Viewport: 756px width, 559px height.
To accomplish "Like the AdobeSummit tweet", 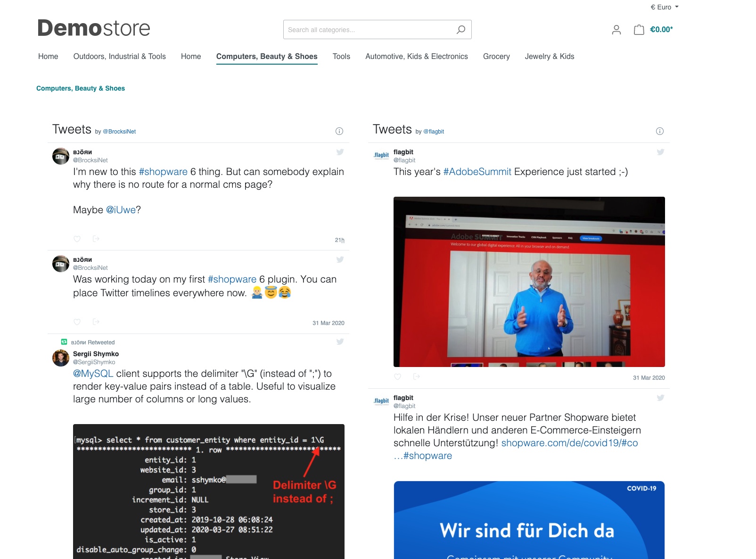I will coord(398,377).
